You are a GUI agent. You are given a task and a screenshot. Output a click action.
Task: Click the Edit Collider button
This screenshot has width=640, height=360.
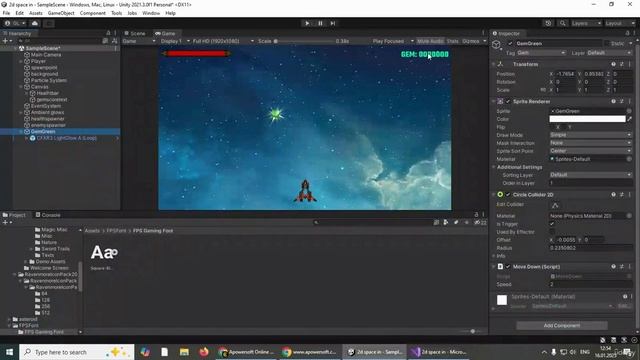click(555, 205)
